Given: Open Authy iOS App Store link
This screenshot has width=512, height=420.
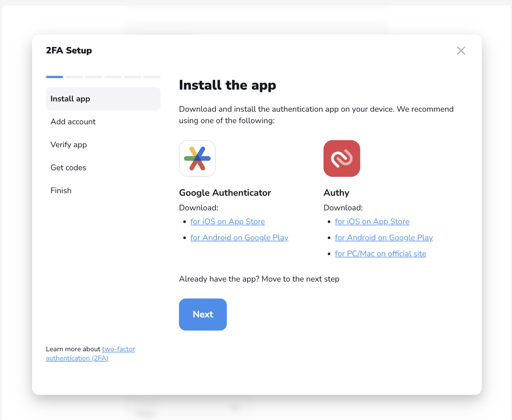Looking at the screenshot, I should 372,222.
